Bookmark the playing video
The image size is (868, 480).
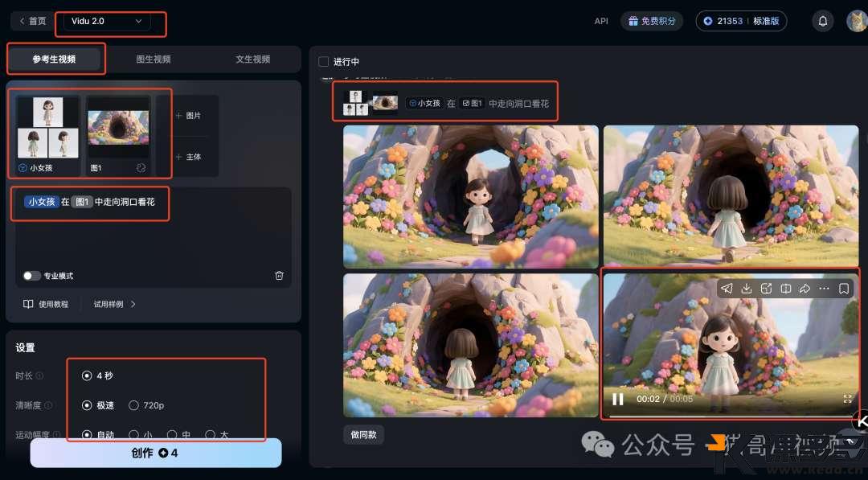pos(844,289)
